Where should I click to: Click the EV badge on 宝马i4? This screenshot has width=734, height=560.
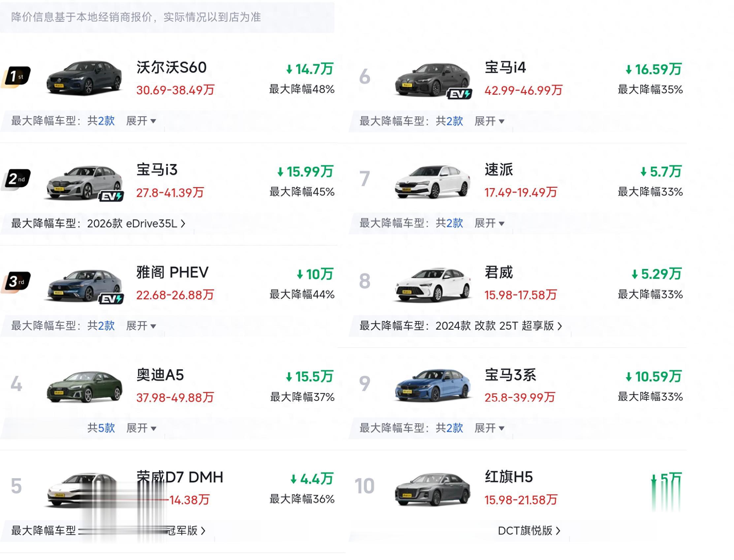tap(460, 94)
